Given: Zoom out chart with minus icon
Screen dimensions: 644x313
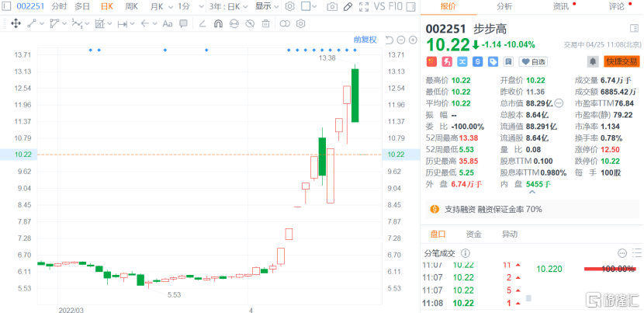Looking at the screenshot, I should (401, 40).
